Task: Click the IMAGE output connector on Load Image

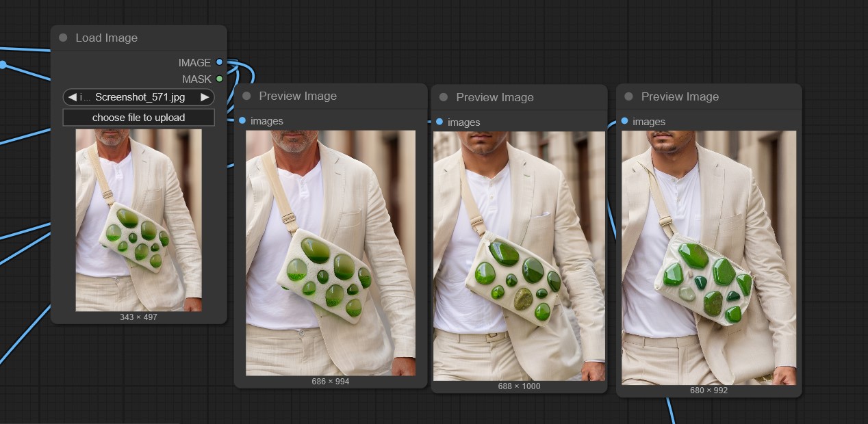Action: pos(220,62)
